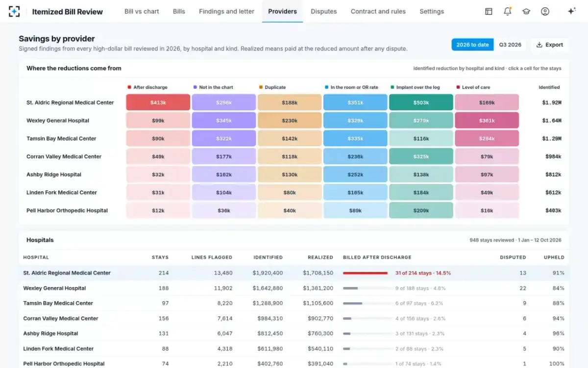This screenshot has width=588, height=368.
Task: Go to the Bill vs chart tab
Action: click(x=142, y=11)
